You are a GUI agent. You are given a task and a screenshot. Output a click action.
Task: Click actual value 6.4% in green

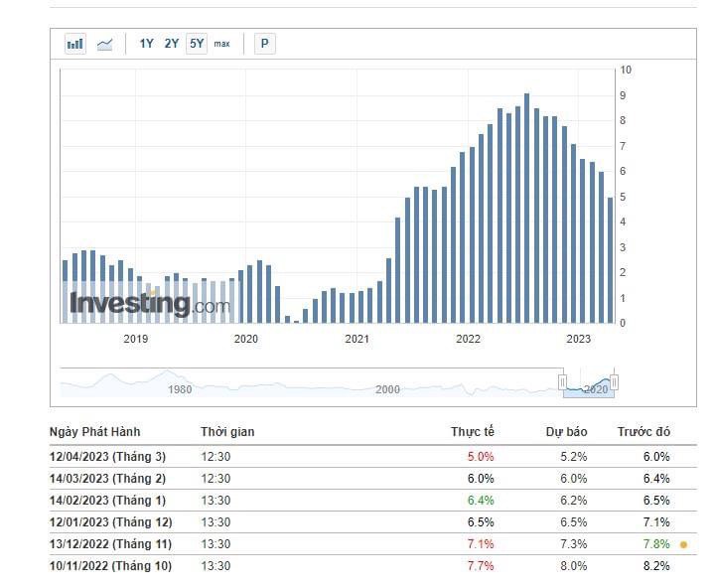point(481,501)
